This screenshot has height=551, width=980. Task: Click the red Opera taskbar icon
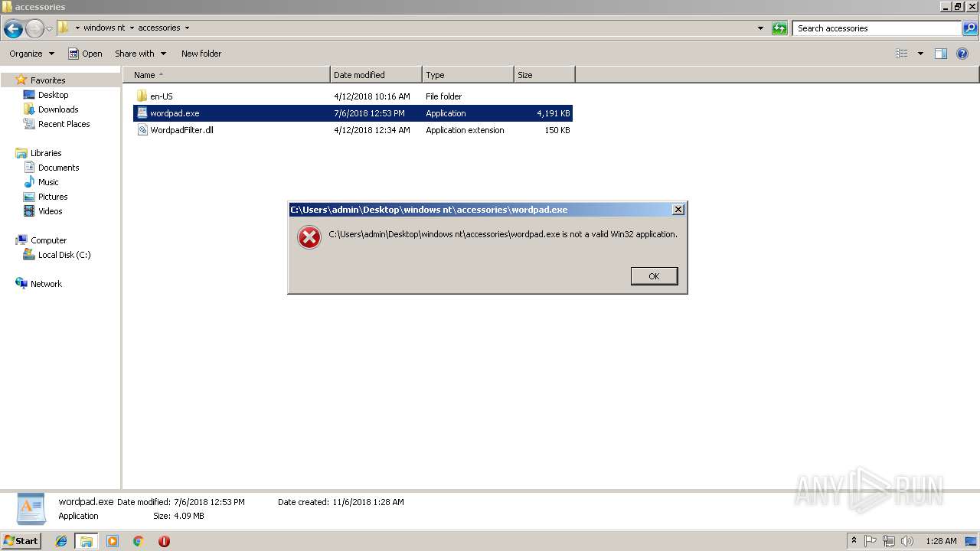[164, 541]
